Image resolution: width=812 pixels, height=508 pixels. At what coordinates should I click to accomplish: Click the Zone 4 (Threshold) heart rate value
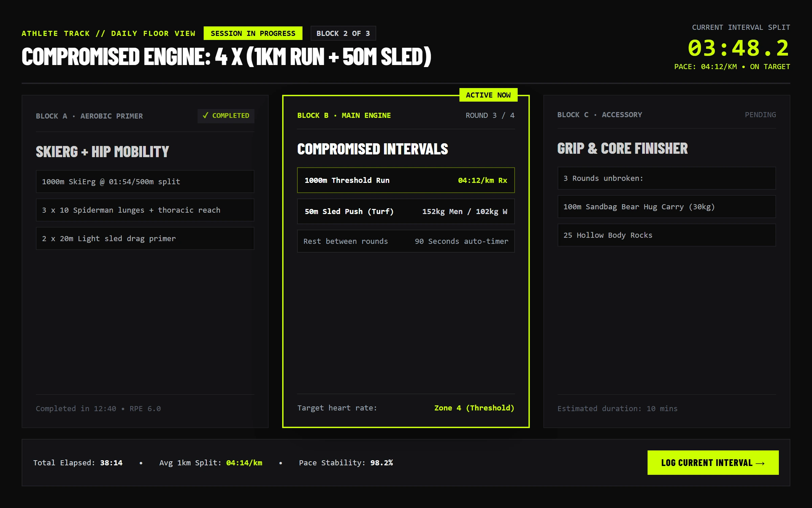click(474, 408)
